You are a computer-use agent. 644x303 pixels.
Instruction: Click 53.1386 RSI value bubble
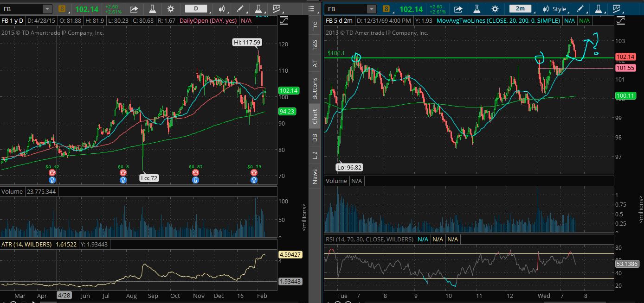(x=627, y=263)
